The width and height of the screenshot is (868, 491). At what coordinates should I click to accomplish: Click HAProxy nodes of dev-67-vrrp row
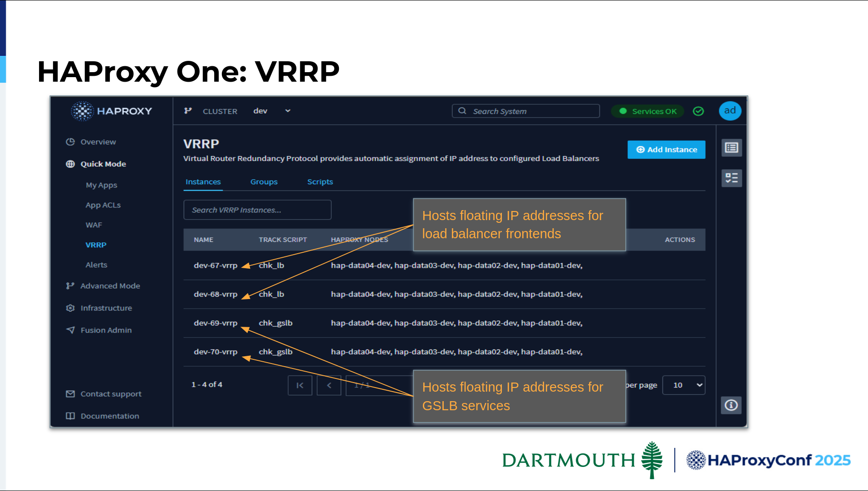coord(456,265)
